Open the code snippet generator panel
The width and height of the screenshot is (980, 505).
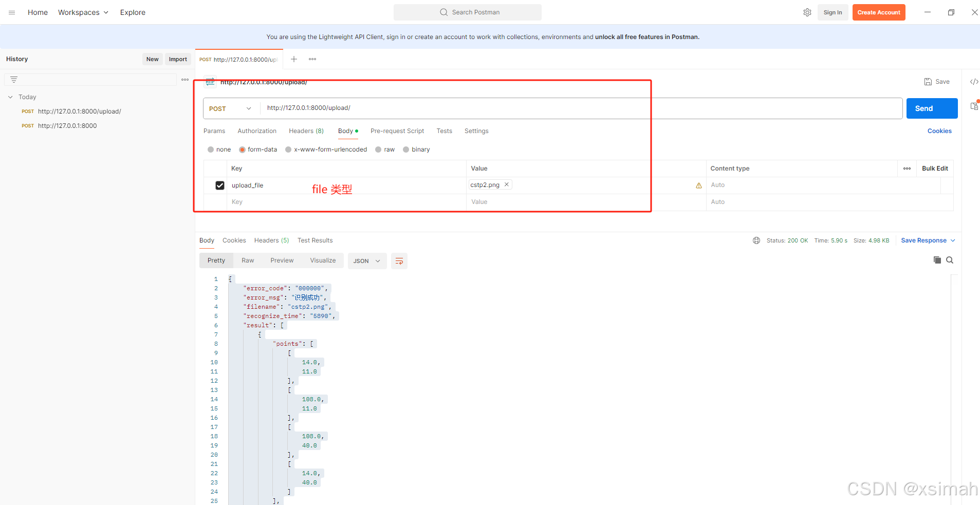pyautogui.click(x=974, y=81)
